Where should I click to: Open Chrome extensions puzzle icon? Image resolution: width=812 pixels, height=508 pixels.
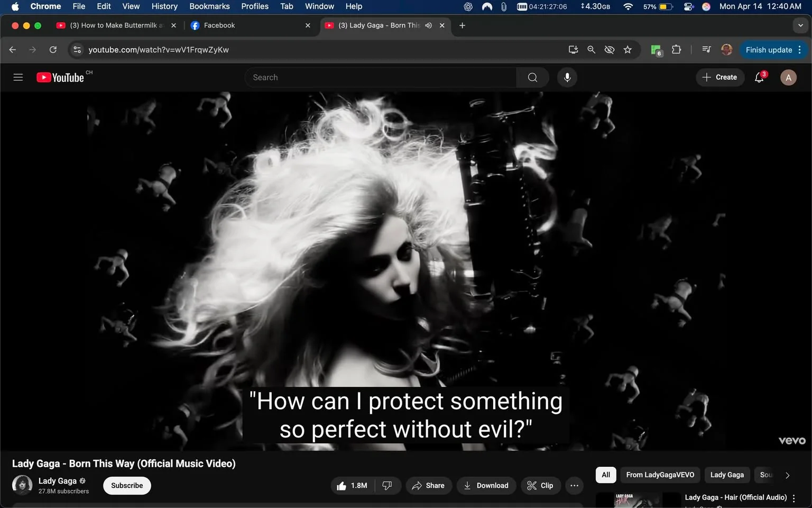676,50
